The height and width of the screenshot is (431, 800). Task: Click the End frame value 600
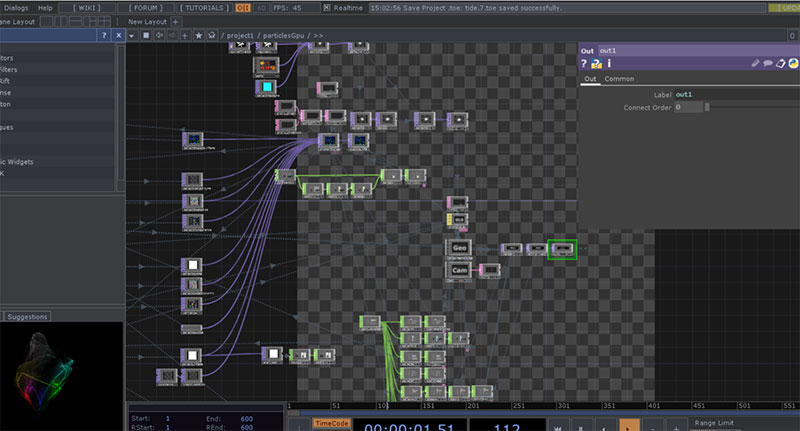246,419
